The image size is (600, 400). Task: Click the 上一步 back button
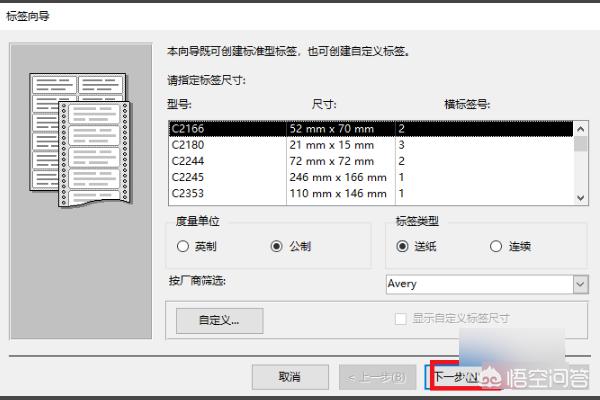[x=376, y=377]
